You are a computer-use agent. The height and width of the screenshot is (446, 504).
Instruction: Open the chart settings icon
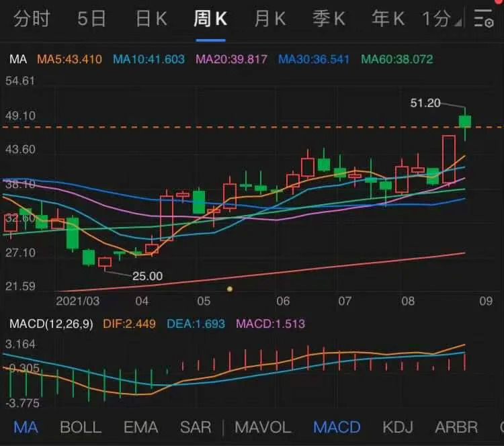[x=484, y=18]
